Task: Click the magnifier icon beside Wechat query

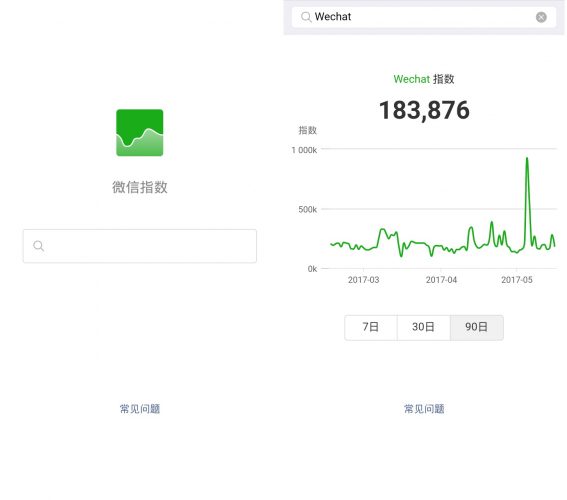Action: pyautogui.click(x=306, y=17)
